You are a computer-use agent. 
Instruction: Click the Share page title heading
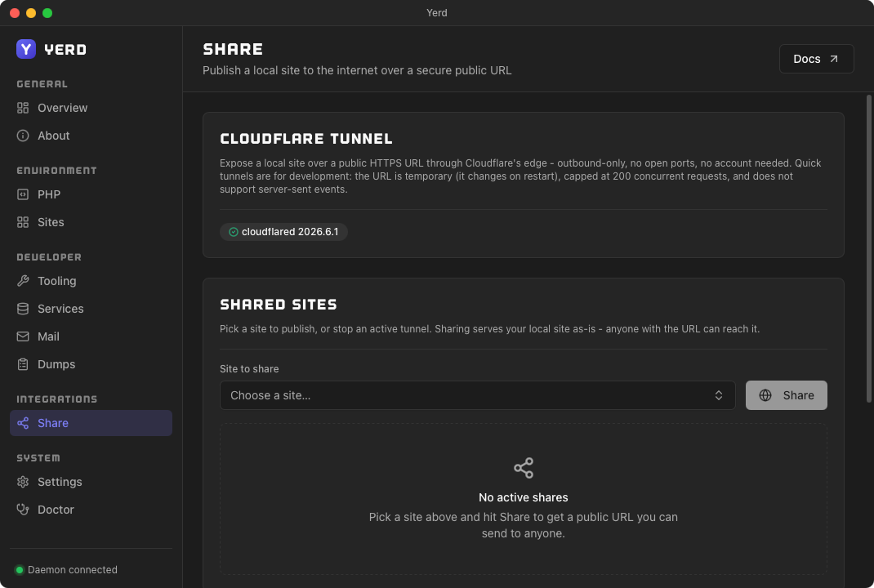233,49
